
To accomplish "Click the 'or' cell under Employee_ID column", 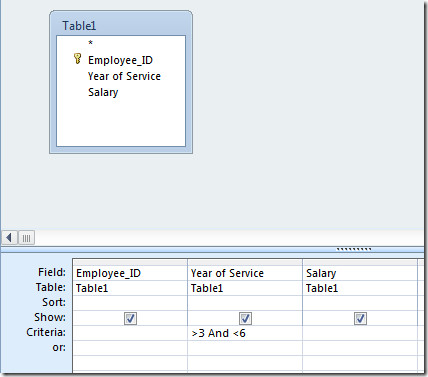I will pos(130,348).
